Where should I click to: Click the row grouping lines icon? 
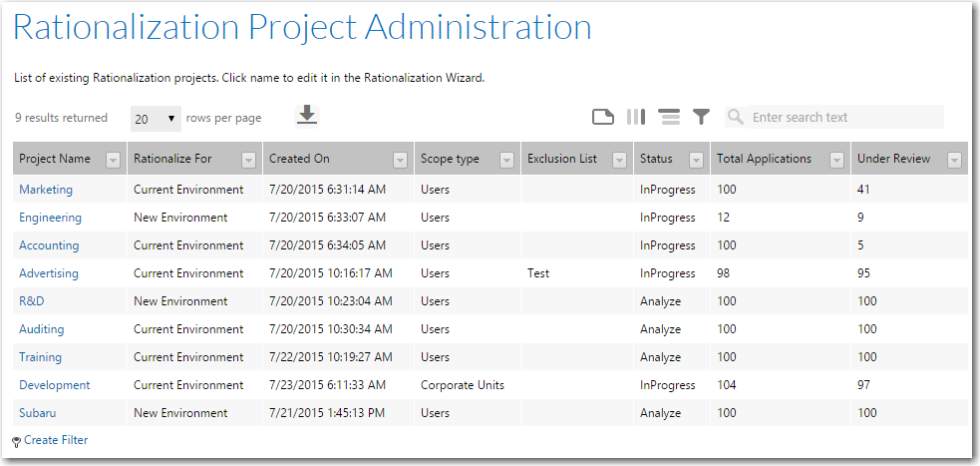coord(669,117)
